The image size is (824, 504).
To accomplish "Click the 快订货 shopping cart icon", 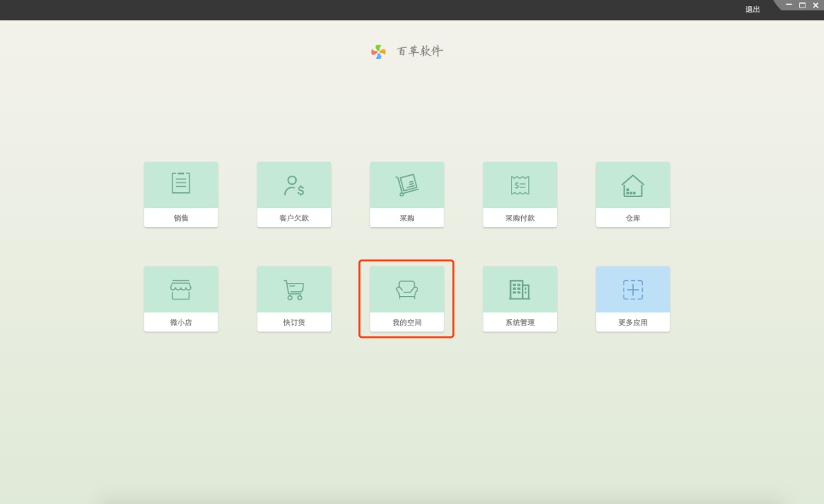I will click(x=294, y=289).
